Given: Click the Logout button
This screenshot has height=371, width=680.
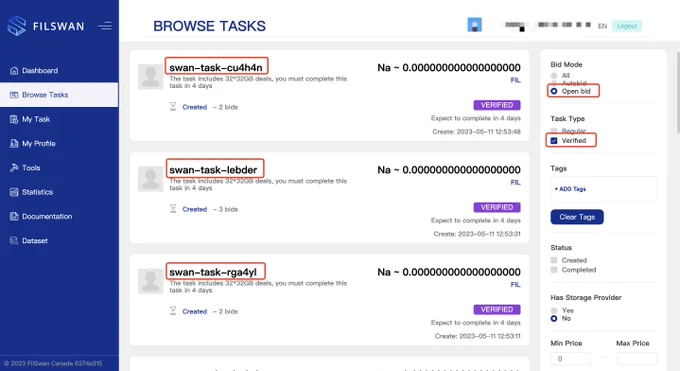Looking at the screenshot, I should point(627,26).
